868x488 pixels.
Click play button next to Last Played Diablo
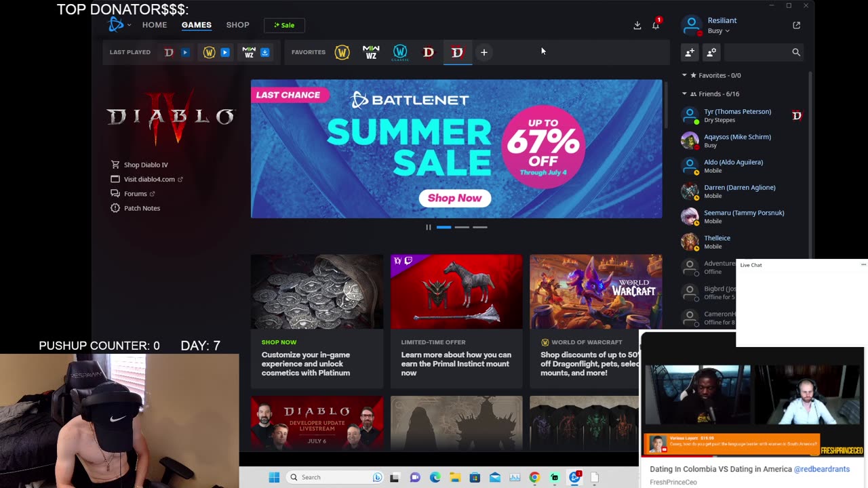pos(184,52)
